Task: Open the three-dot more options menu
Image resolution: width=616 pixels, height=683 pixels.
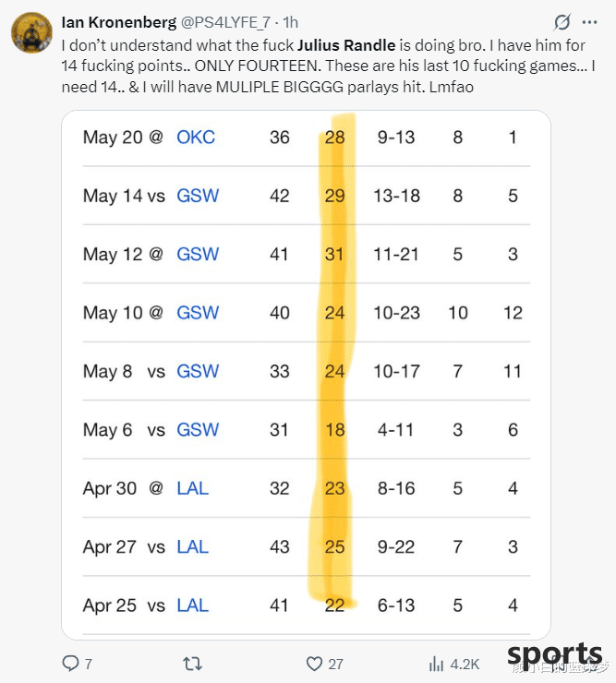Action: (590, 22)
